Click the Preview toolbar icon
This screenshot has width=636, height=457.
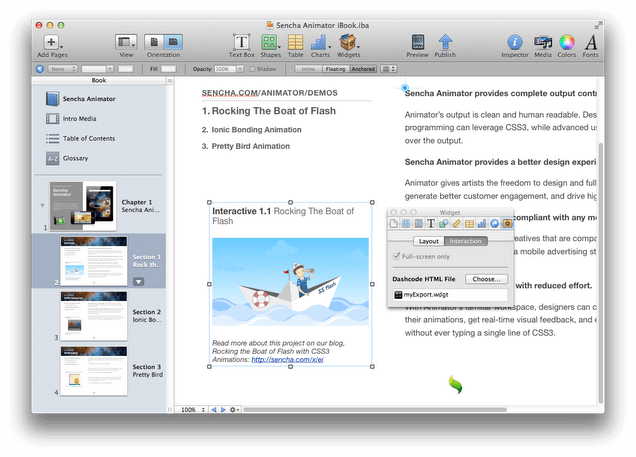pyautogui.click(x=418, y=42)
